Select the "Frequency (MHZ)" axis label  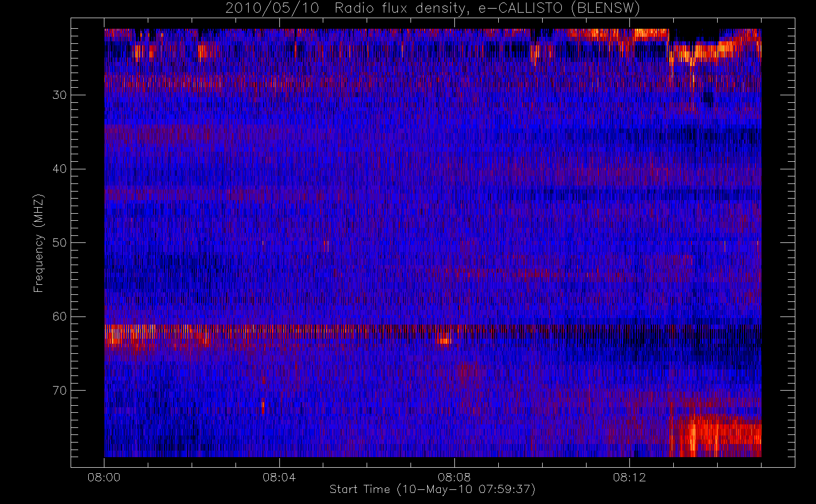[x=39, y=243]
